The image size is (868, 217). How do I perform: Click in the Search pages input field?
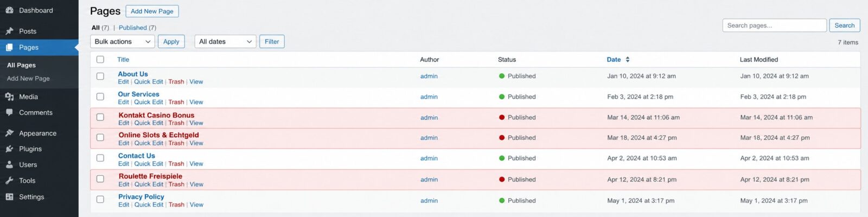pyautogui.click(x=775, y=25)
